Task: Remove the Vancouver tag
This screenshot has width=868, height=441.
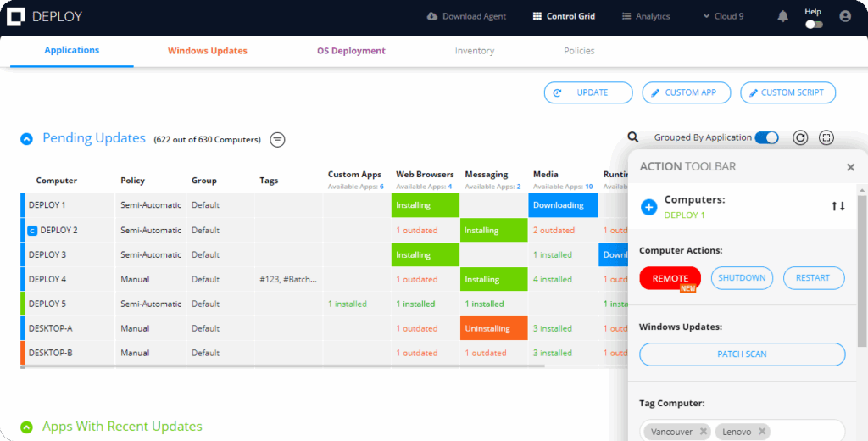Action: [704, 432]
